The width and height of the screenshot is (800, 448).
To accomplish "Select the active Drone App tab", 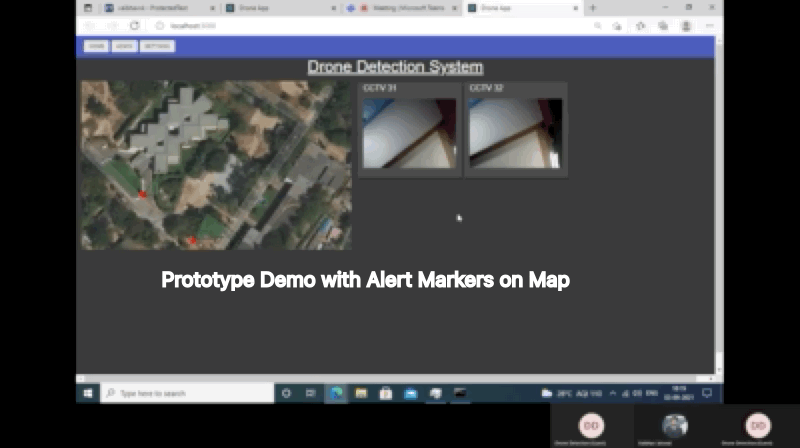I will pos(522,8).
